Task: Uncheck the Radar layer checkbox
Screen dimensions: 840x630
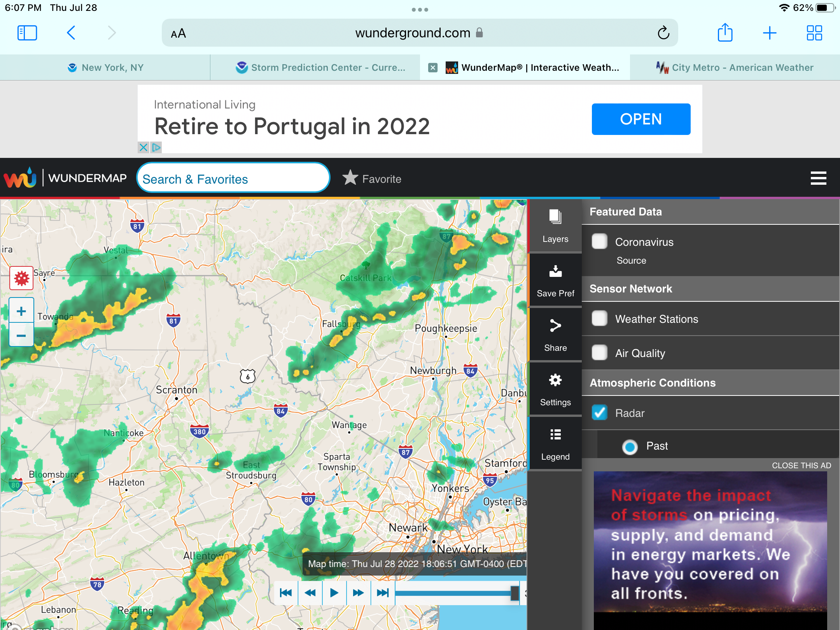Action: (599, 413)
